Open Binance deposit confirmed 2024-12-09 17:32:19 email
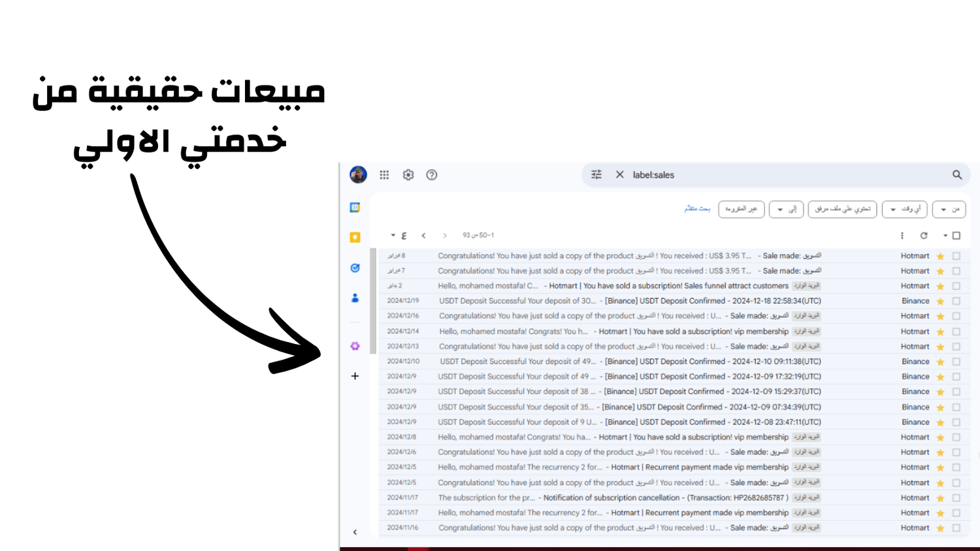Viewport: 980px width, 551px height. click(x=674, y=377)
